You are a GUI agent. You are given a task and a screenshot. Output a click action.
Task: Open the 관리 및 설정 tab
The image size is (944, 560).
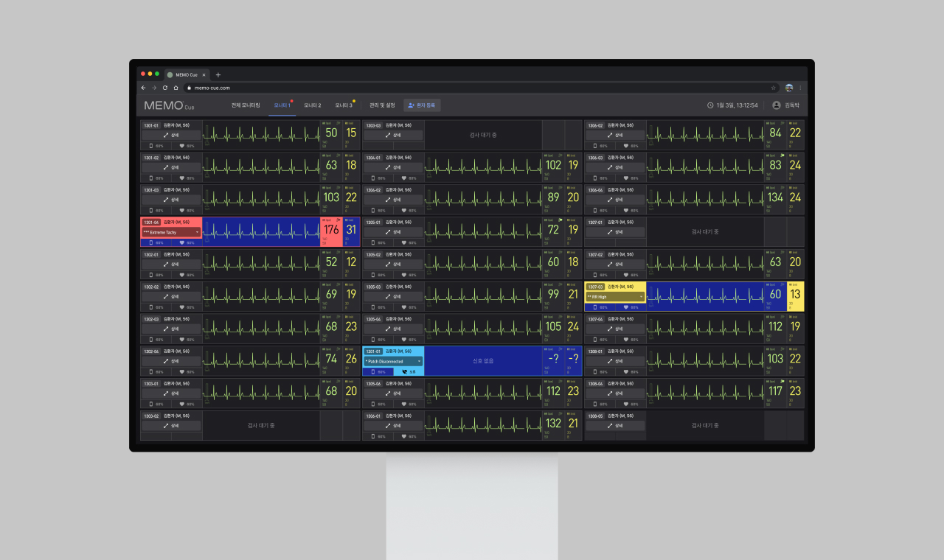tap(382, 105)
